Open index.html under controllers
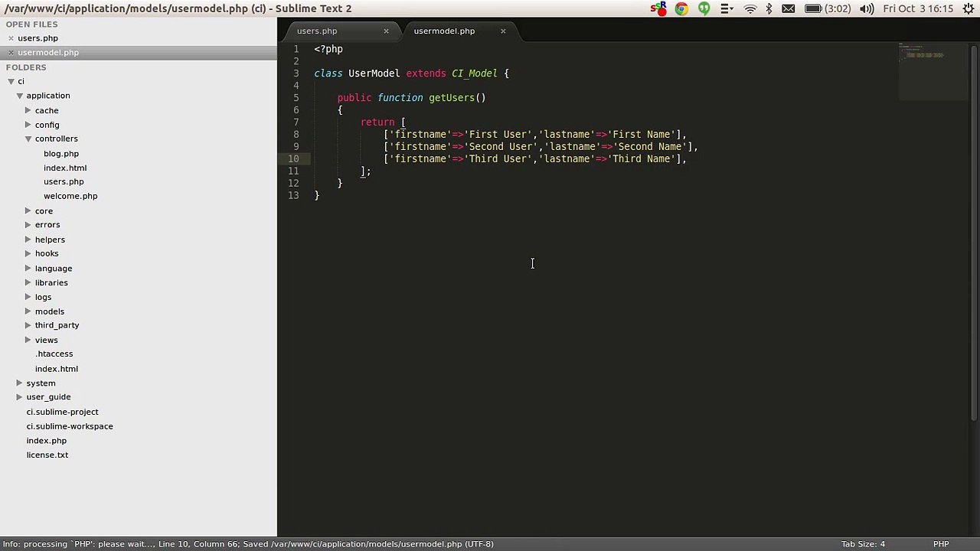The height and width of the screenshot is (551, 980). (x=65, y=168)
